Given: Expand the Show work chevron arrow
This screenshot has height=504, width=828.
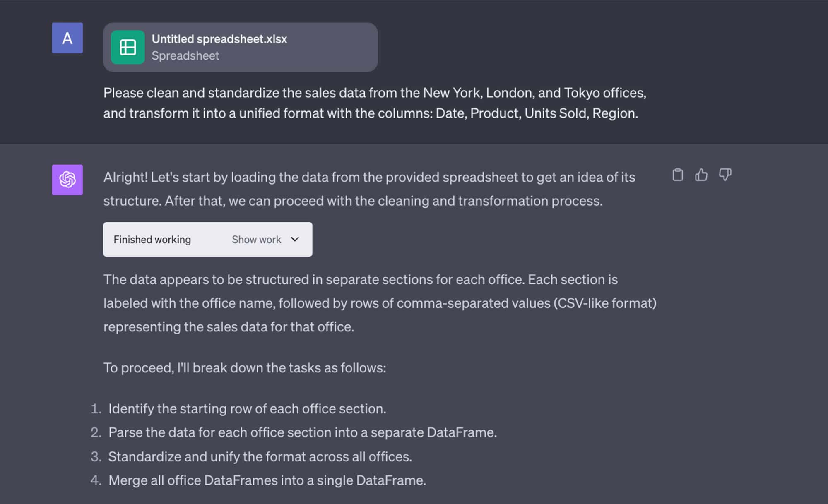Looking at the screenshot, I should point(295,239).
